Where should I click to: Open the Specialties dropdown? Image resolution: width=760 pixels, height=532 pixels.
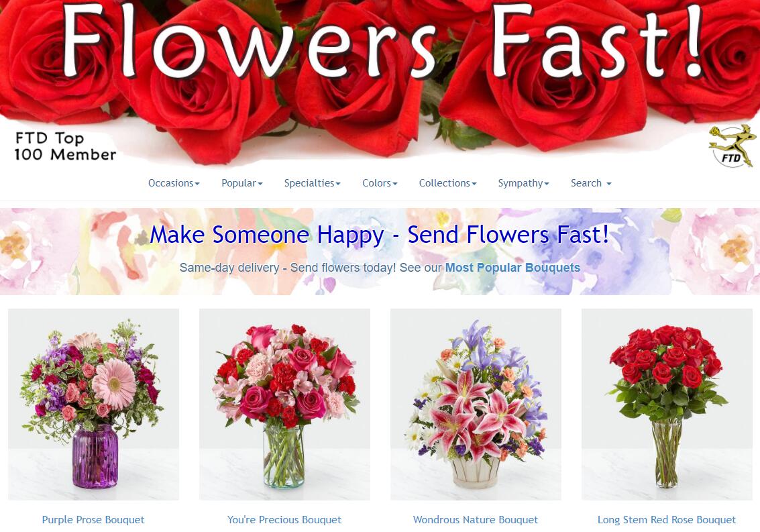[x=312, y=183]
